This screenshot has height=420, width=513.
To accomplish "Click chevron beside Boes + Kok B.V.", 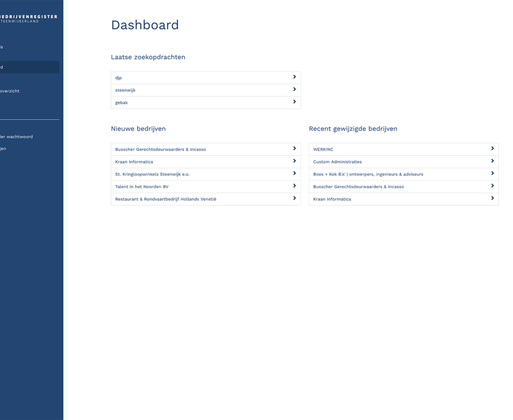I will tap(492, 174).
